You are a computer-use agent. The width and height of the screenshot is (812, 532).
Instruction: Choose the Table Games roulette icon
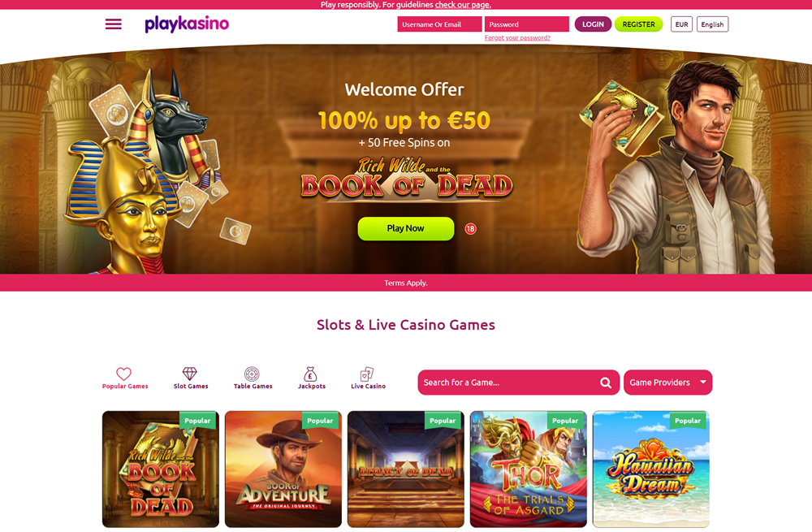252,374
